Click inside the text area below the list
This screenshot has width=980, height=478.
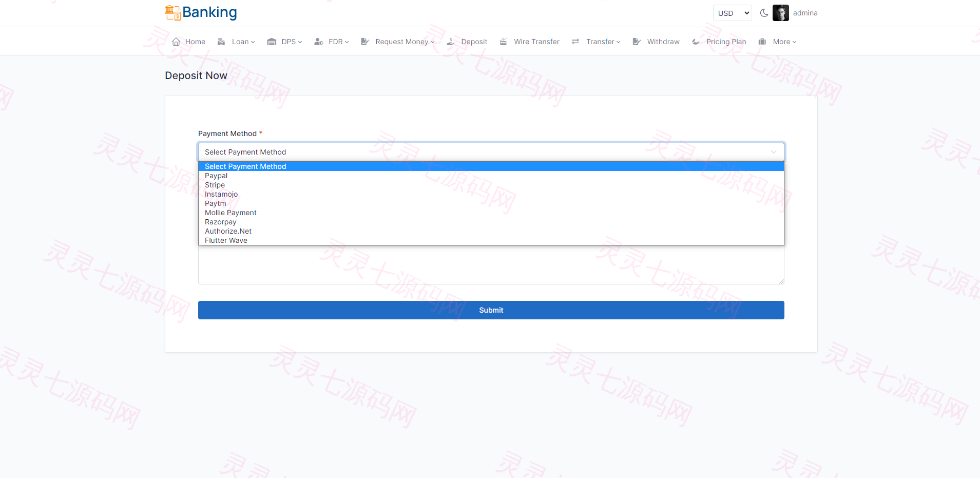point(491,265)
